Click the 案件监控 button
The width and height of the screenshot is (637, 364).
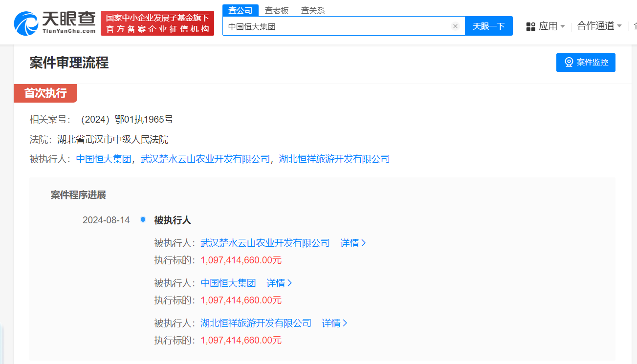pos(586,62)
